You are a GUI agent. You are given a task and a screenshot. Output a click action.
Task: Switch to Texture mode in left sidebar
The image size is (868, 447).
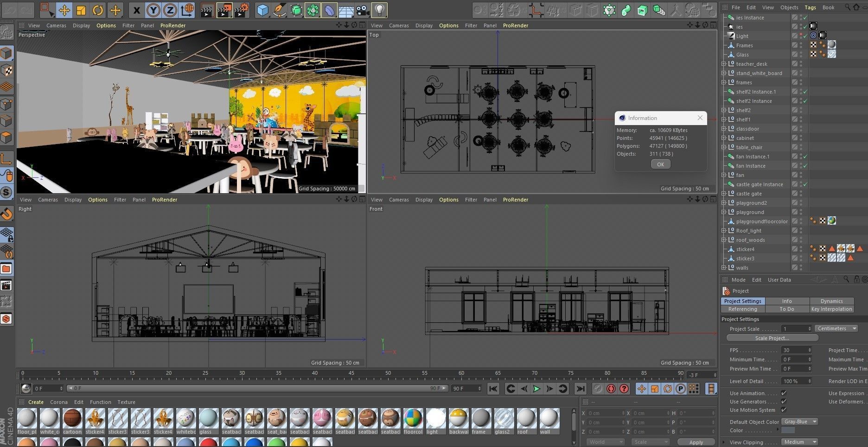click(x=6, y=70)
